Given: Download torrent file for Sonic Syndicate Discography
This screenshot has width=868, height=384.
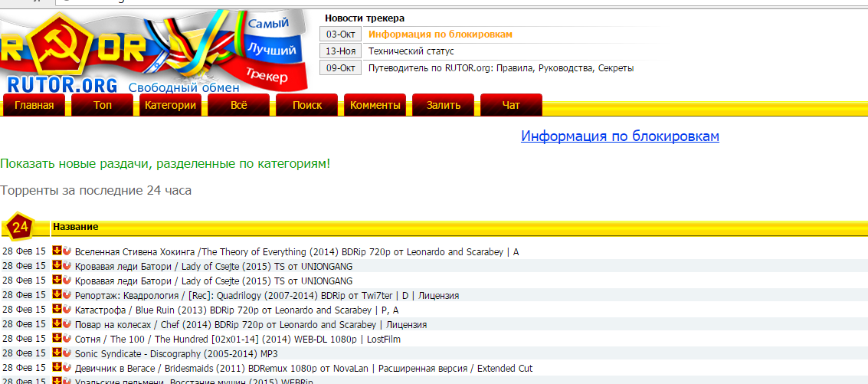Looking at the screenshot, I should click(x=56, y=352).
